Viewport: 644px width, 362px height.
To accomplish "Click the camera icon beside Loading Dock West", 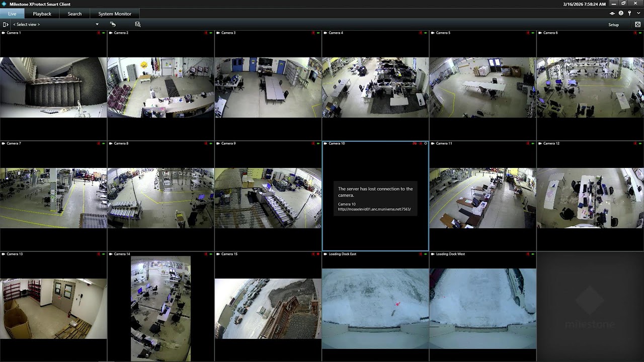I will pos(433,254).
